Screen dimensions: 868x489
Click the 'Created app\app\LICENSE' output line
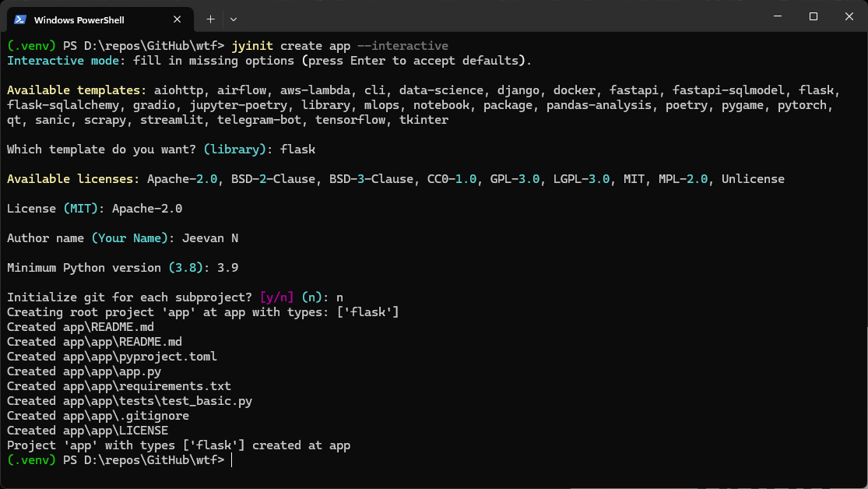87,431
